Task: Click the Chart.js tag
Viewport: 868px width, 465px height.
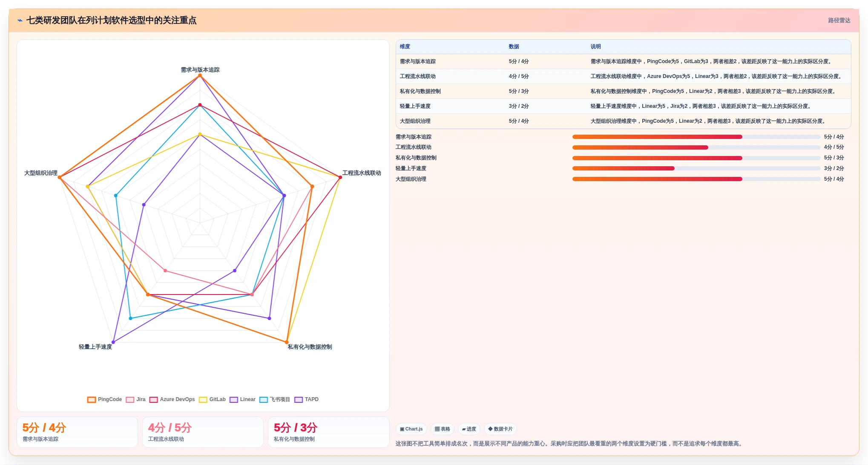Action: pyautogui.click(x=411, y=429)
